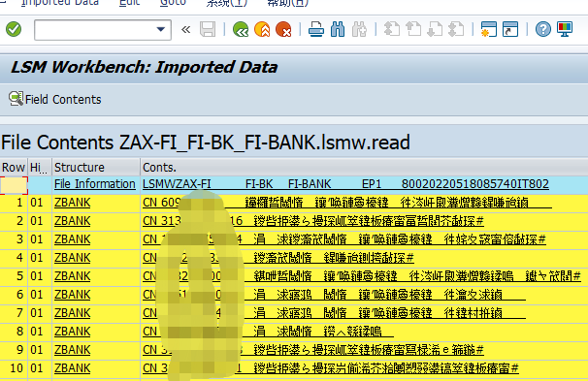
Task: Click the Generate Shortcut icon
Action: pos(510,29)
